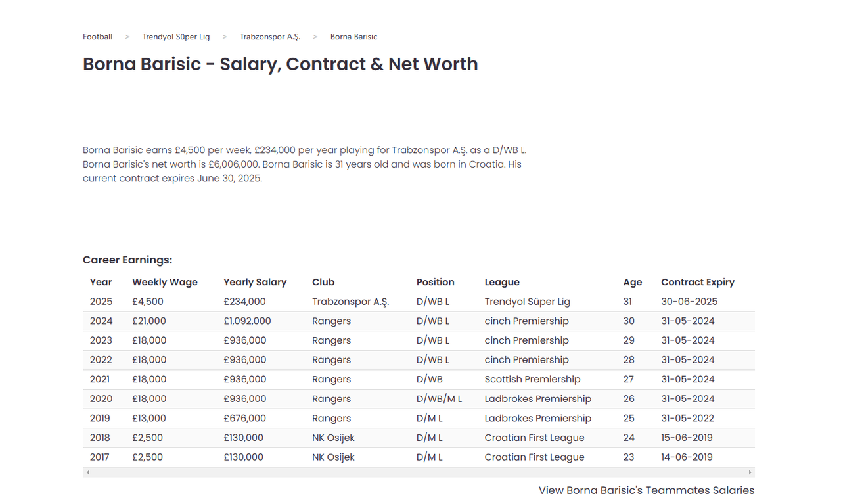Select the 30-06-2025 contract expiry cell

point(689,302)
